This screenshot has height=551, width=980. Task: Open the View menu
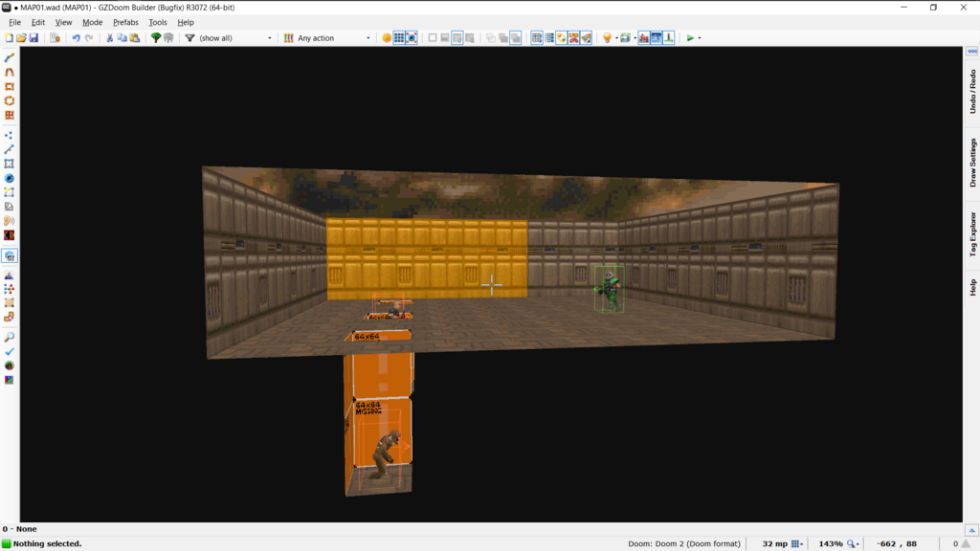63,22
